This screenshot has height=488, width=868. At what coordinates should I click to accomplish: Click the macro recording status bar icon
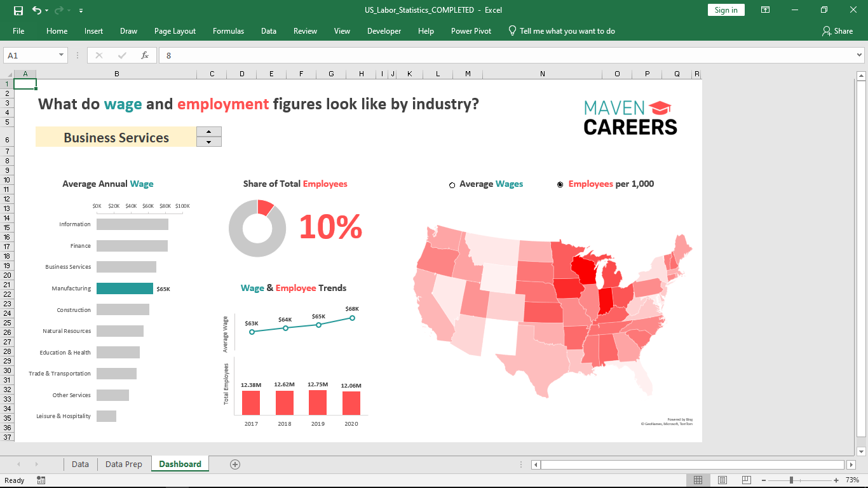pos(41,480)
